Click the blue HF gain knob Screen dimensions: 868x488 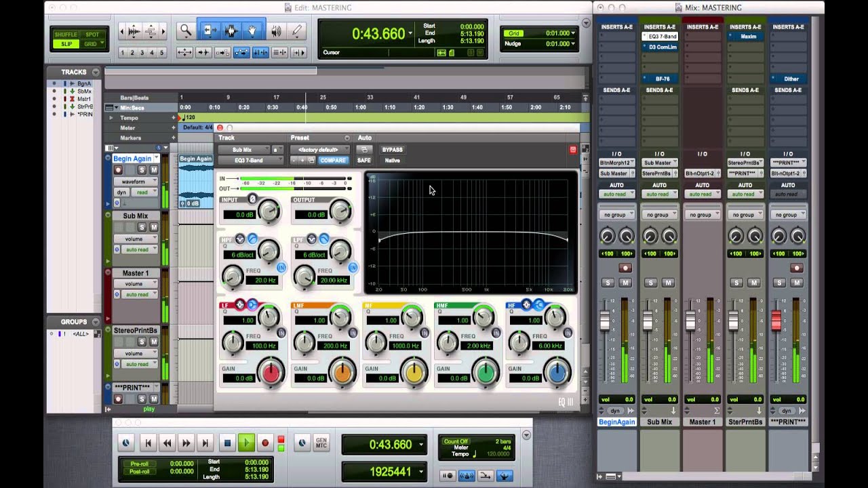(558, 372)
